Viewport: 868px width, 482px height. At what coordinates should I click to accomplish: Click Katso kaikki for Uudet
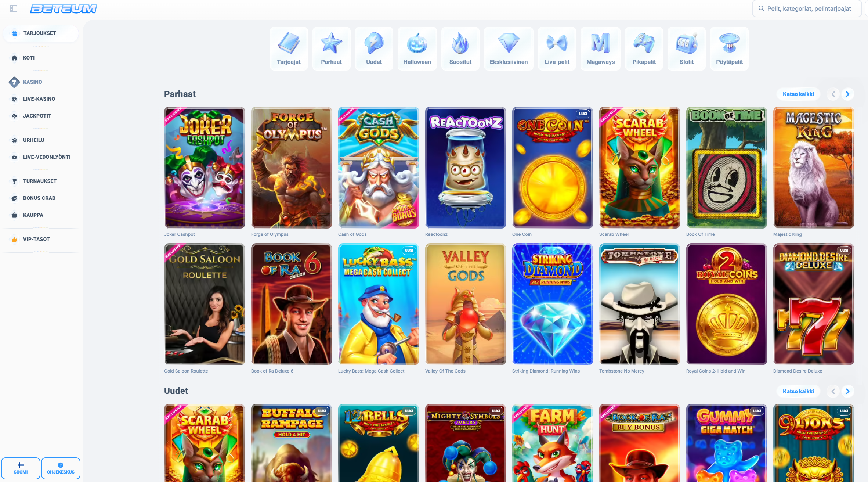(x=798, y=391)
